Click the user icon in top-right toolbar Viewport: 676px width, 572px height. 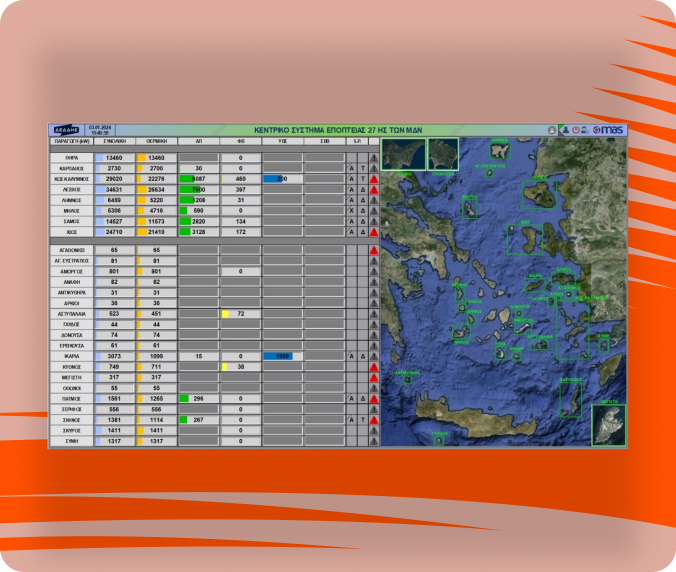coord(565,130)
